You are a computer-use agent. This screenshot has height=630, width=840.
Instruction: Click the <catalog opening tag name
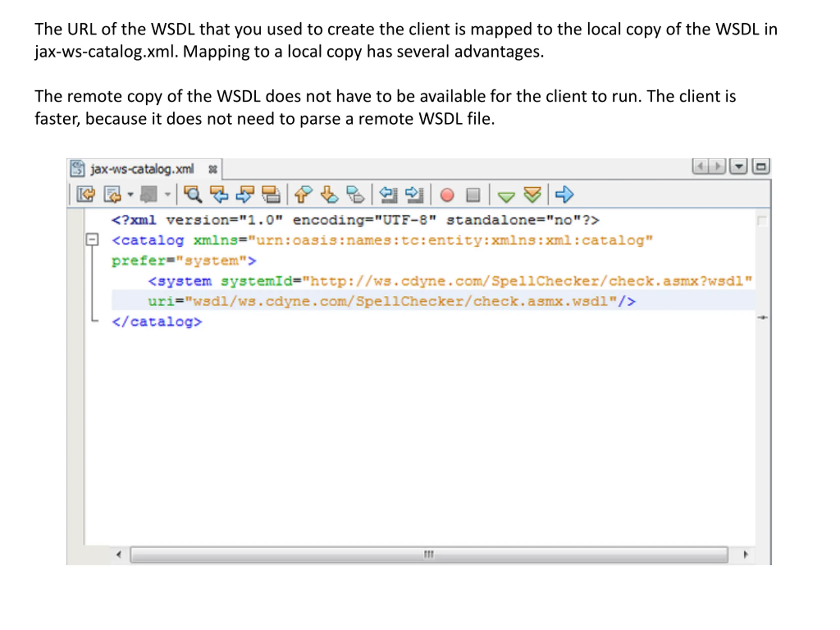[148, 241]
